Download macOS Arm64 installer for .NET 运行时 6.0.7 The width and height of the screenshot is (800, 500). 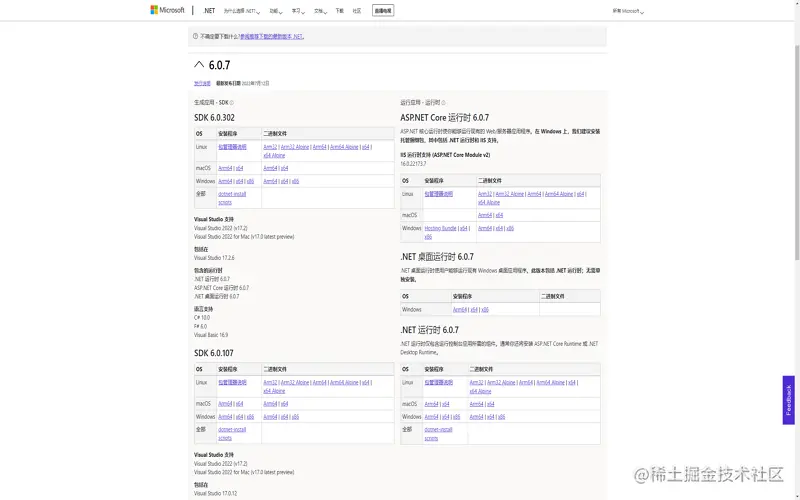coord(431,404)
